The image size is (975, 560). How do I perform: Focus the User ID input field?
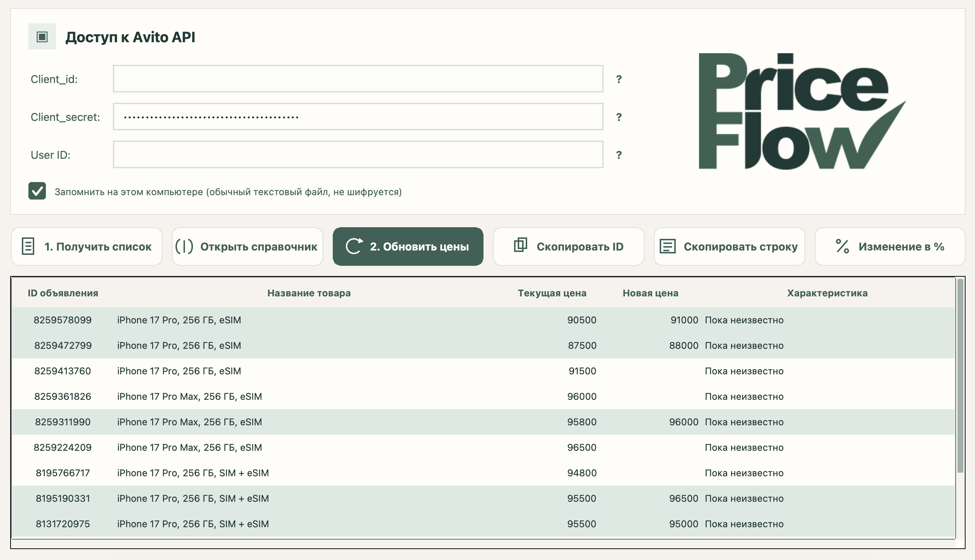tap(358, 155)
